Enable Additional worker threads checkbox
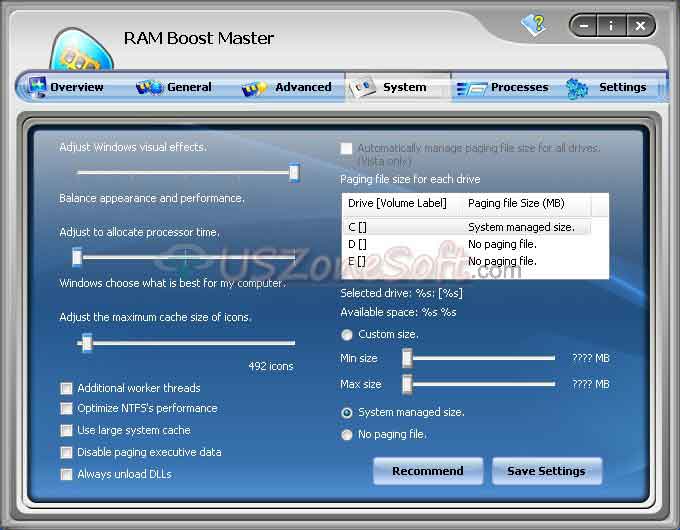 pos(66,388)
